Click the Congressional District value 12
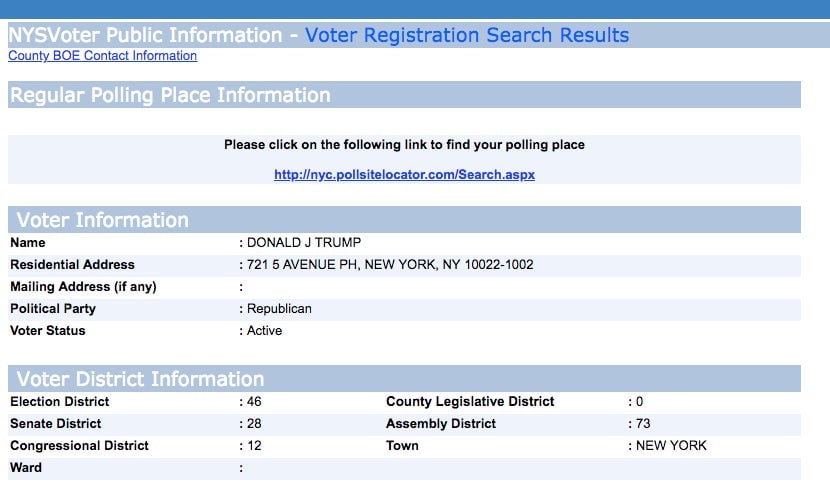Viewport: 830px width, 502px height. (x=254, y=446)
